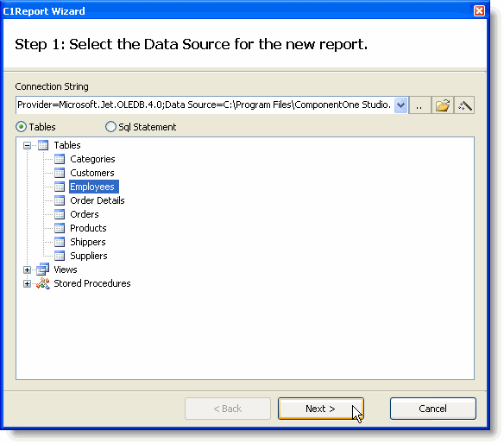The width and height of the screenshot is (504, 444).
Task: Click the Views node icon
Action: 43,270
